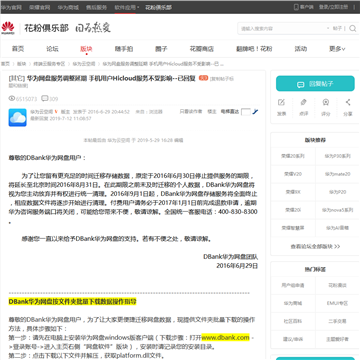Open 荣耀官网 in the top bar
The width and height of the screenshot is (360, 360).
40,7
